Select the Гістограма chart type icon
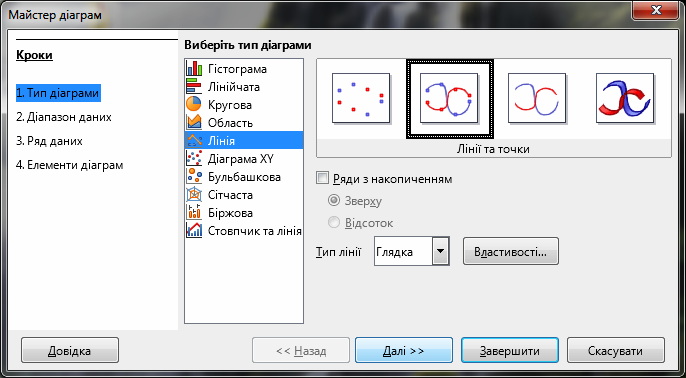This screenshot has height=378, width=686. click(194, 69)
